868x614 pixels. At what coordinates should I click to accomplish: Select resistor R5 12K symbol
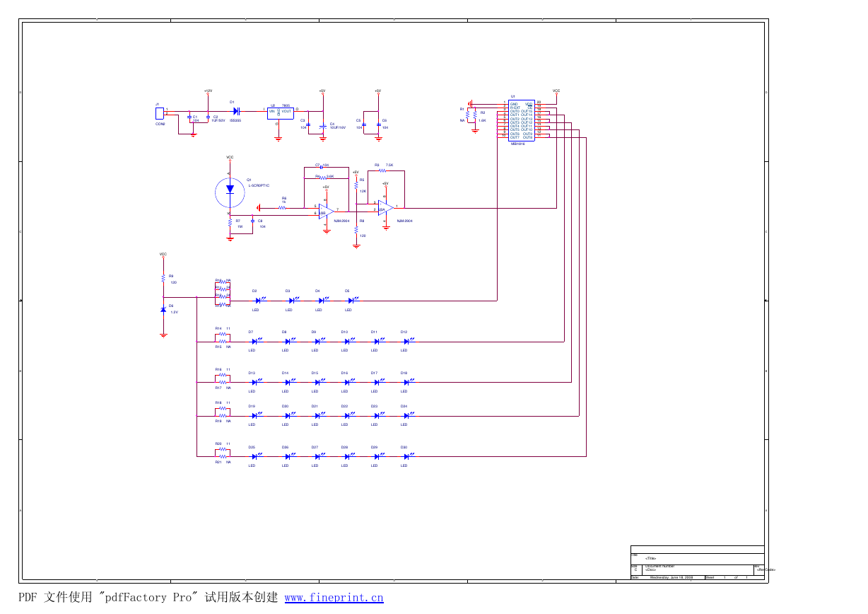click(356, 185)
